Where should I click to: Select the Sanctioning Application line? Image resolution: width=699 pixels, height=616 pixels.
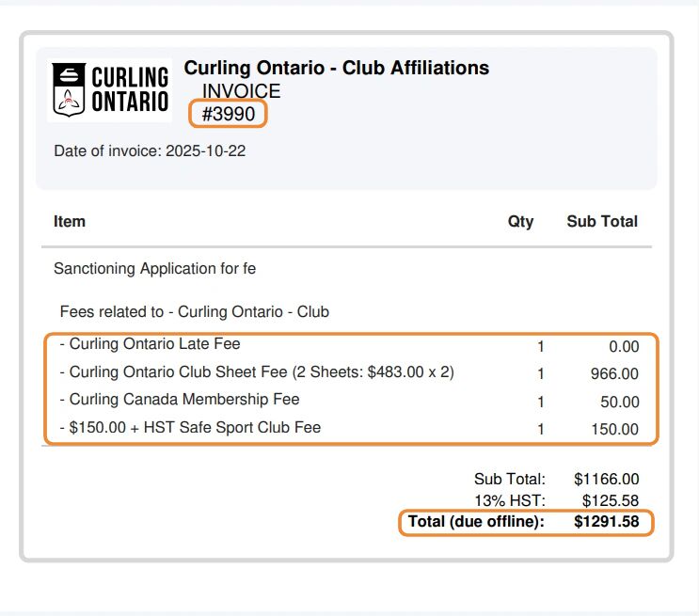(155, 269)
